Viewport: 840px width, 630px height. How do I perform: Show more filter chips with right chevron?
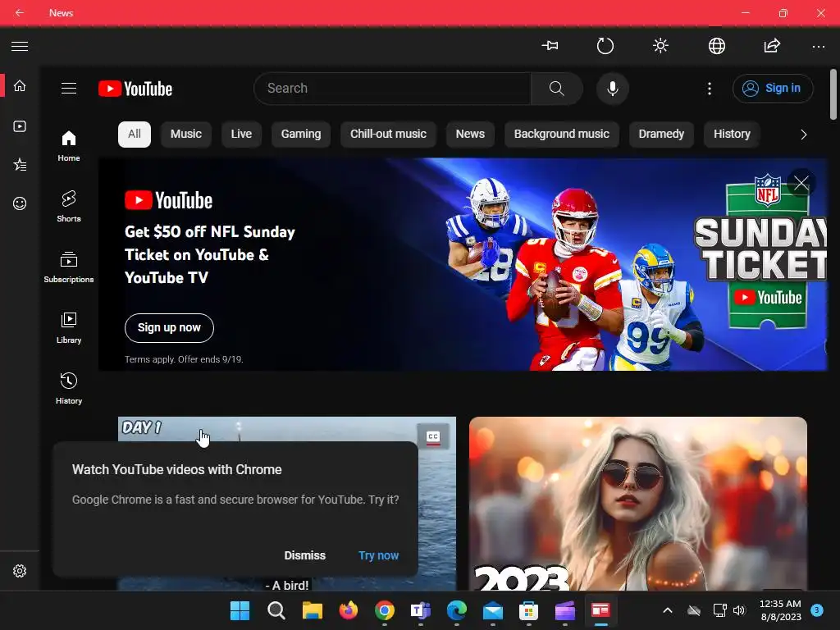pyautogui.click(x=803, y=135)
